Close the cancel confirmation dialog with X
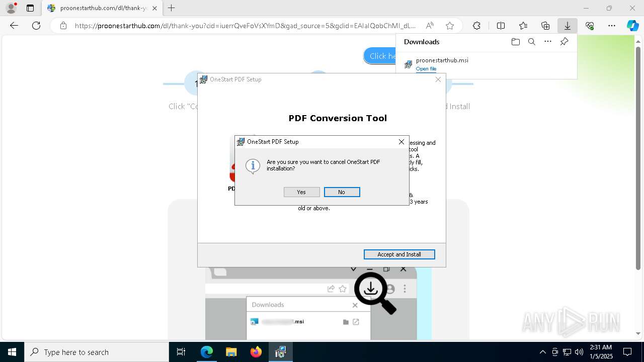The width and height of the screenshot is (644, 362). pyautogui.click(x=401, y=142)
